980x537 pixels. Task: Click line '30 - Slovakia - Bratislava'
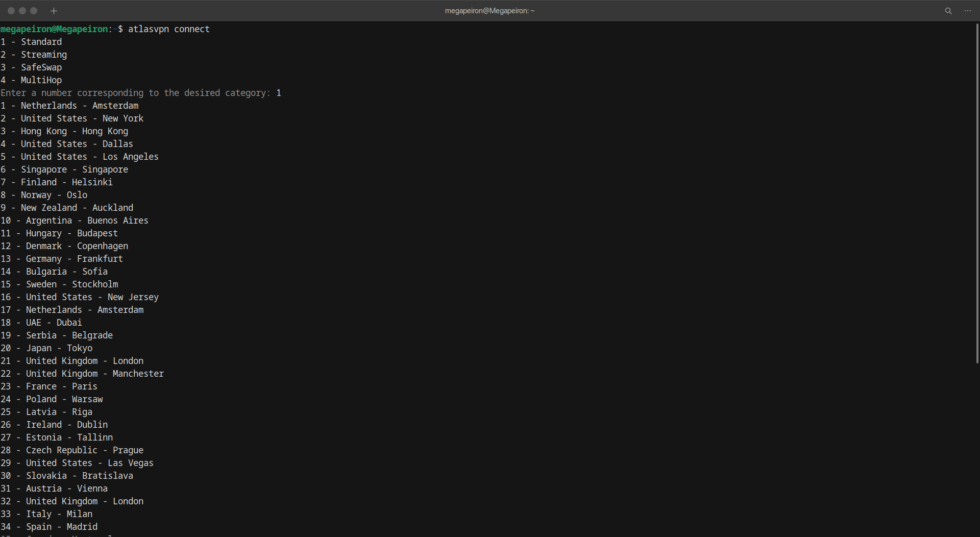[67, 476]
